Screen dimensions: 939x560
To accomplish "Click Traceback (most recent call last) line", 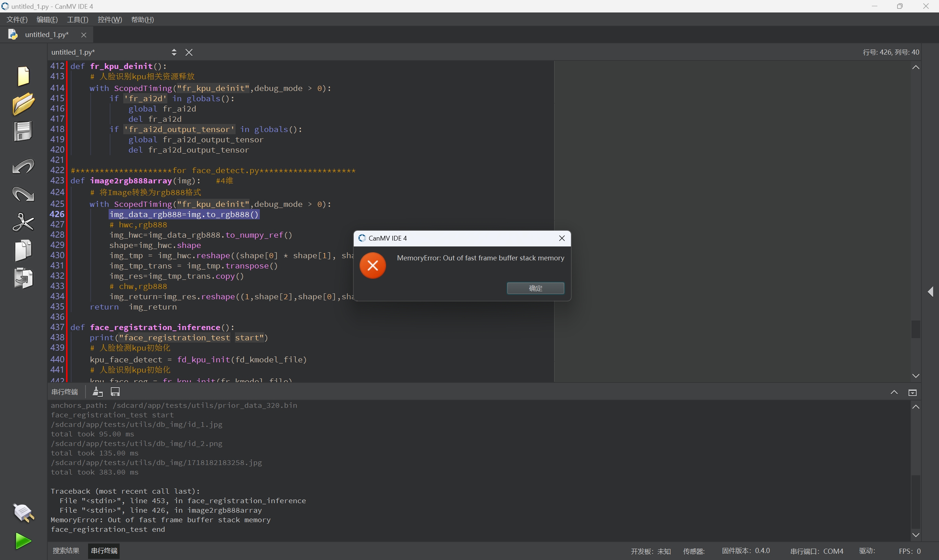I will (125, 491).
